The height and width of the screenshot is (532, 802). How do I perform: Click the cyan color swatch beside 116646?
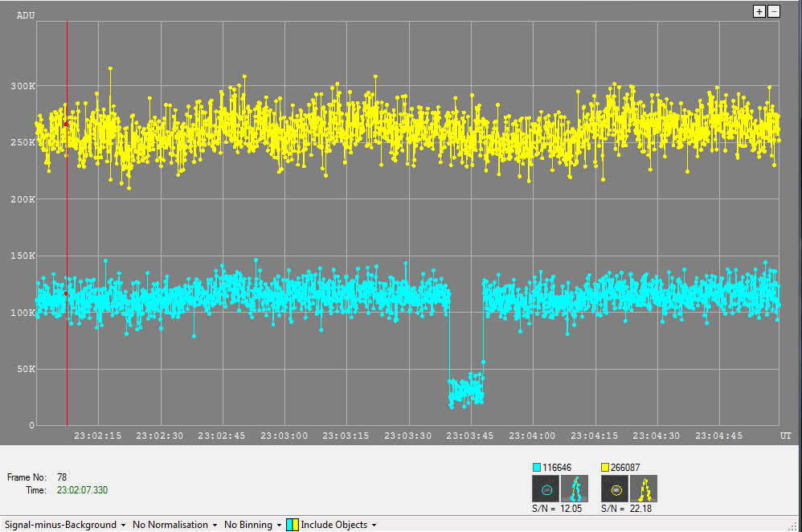click(537, 467)
